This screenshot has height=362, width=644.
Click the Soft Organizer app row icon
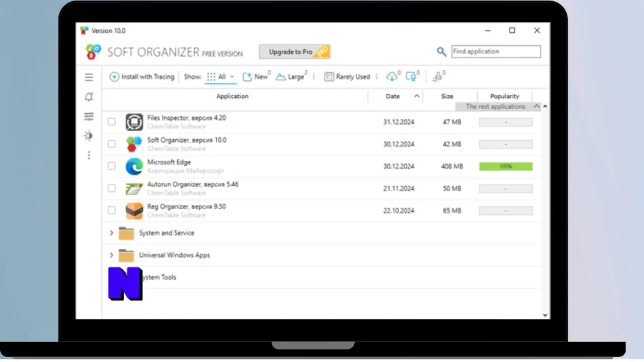click(135, 144)
